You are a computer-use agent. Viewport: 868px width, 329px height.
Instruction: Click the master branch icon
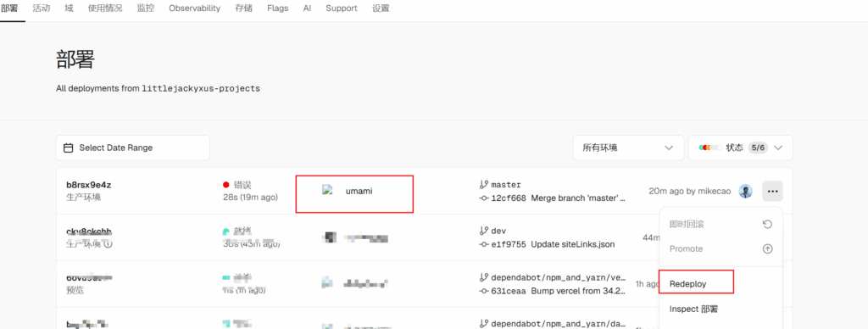click(x=484, y=185)
